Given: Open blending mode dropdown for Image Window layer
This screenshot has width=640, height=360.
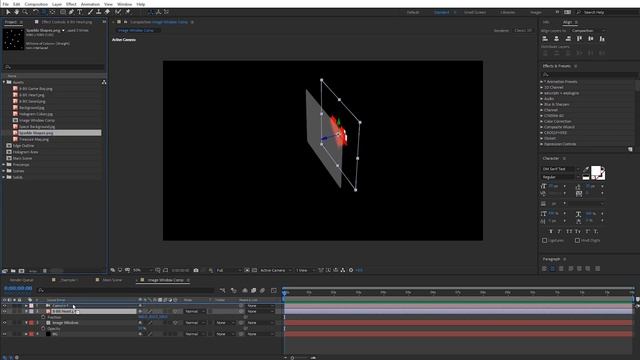Looking at the screenshot, I should (x=195, y=323).
